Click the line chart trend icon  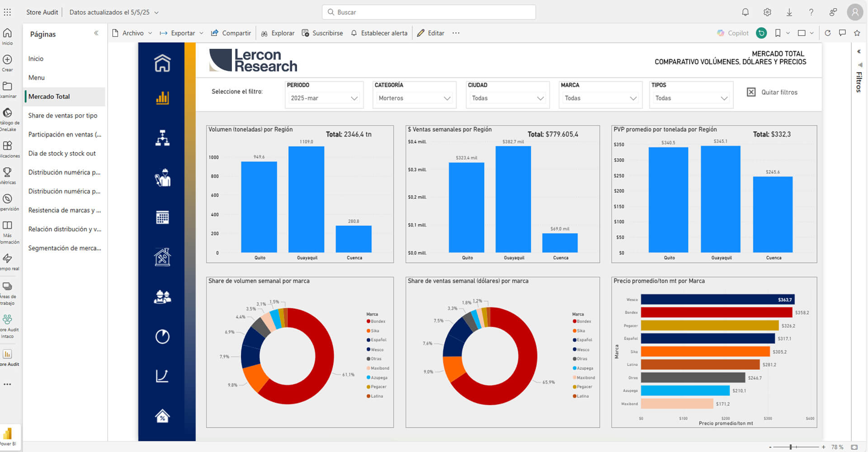[162, 376]
